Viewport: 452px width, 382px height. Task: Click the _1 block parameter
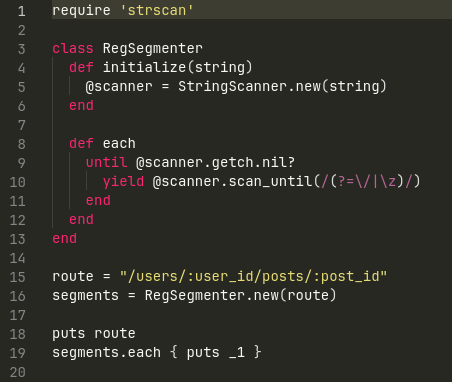coord(237,352)
